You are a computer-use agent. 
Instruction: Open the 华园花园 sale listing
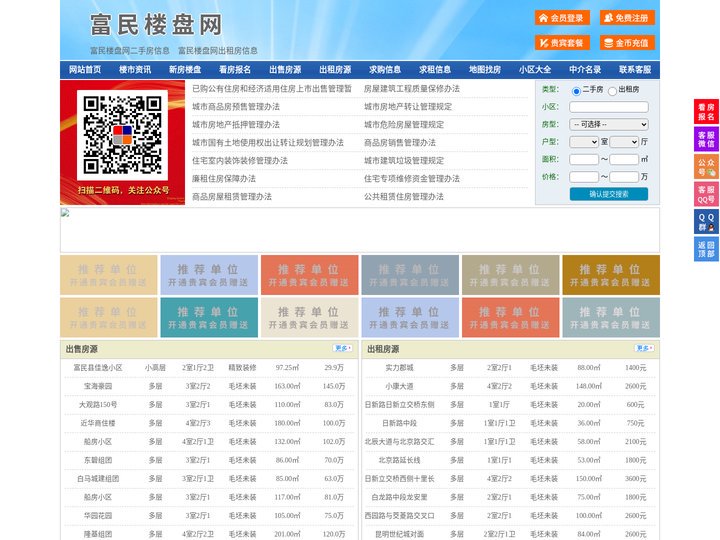tap(98, 516)
